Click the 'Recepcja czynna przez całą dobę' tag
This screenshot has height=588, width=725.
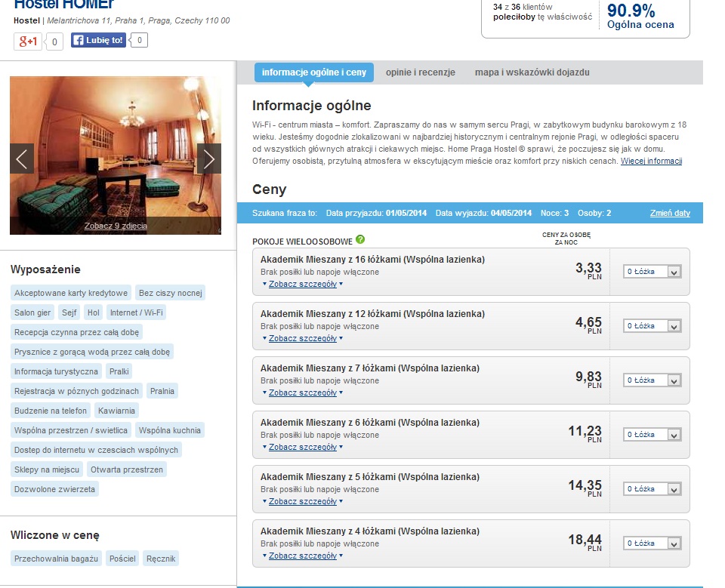77,332
